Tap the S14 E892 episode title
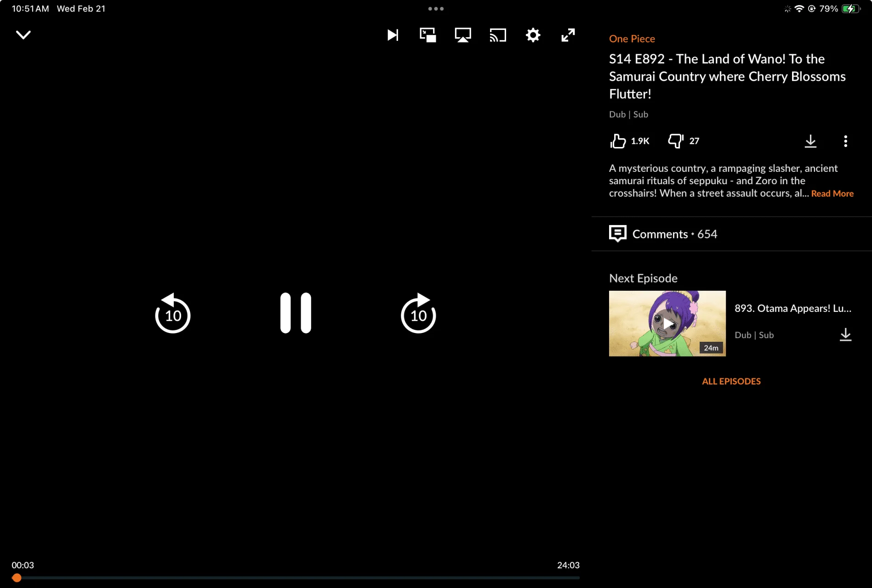 [727, 76]
